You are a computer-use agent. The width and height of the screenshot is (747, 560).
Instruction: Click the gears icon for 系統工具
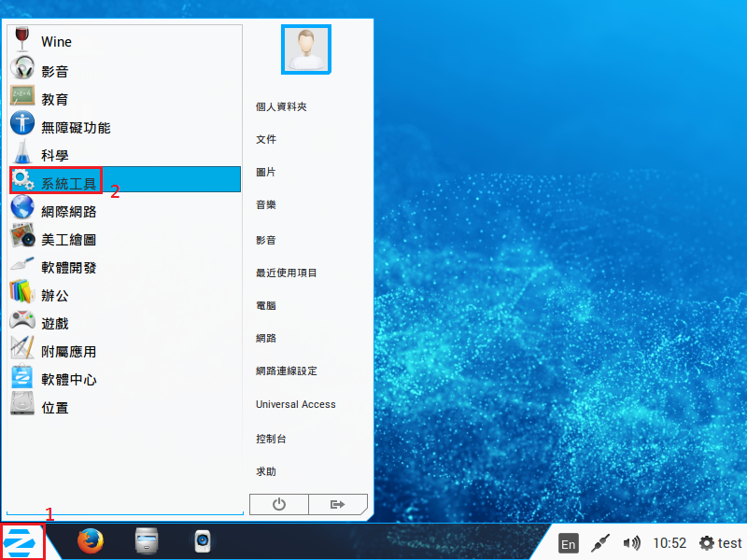tap(22, 179)
